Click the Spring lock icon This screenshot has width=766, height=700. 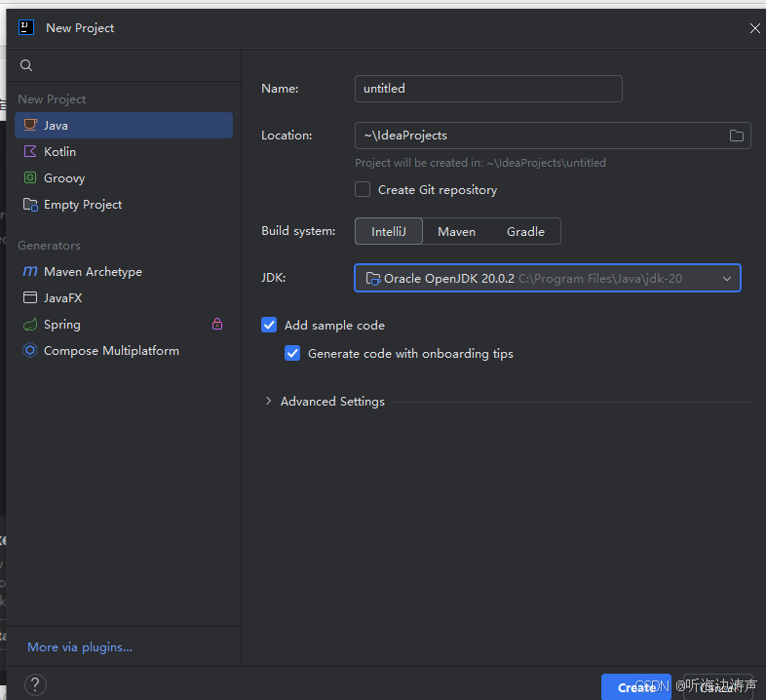pos(217,324)
